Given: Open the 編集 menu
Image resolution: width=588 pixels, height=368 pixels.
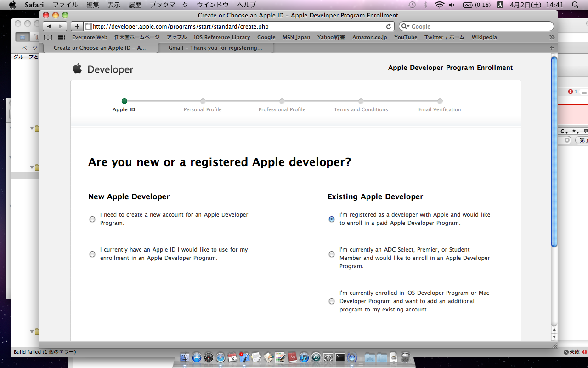Looking at the screenshot, I should pos(92,5).
